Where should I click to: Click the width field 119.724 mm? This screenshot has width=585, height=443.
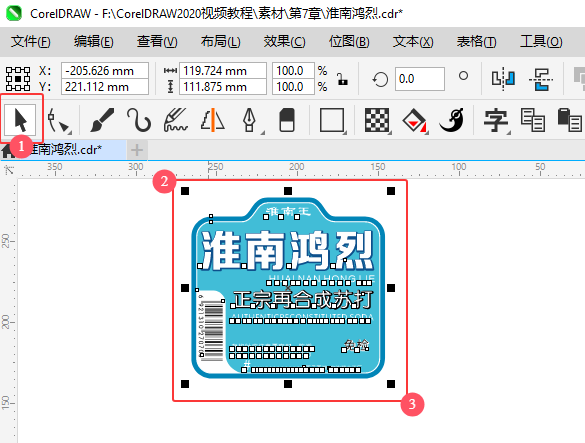[223, 71]
